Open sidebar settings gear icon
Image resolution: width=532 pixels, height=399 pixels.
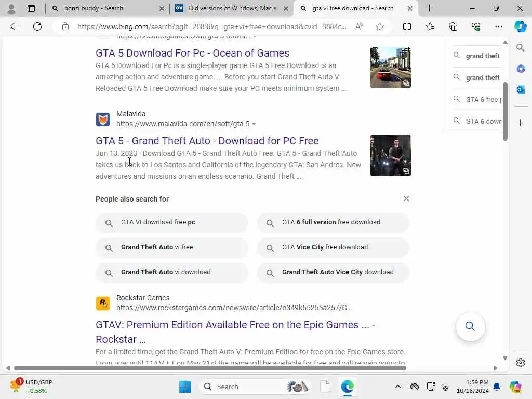(x=521, y=363)
